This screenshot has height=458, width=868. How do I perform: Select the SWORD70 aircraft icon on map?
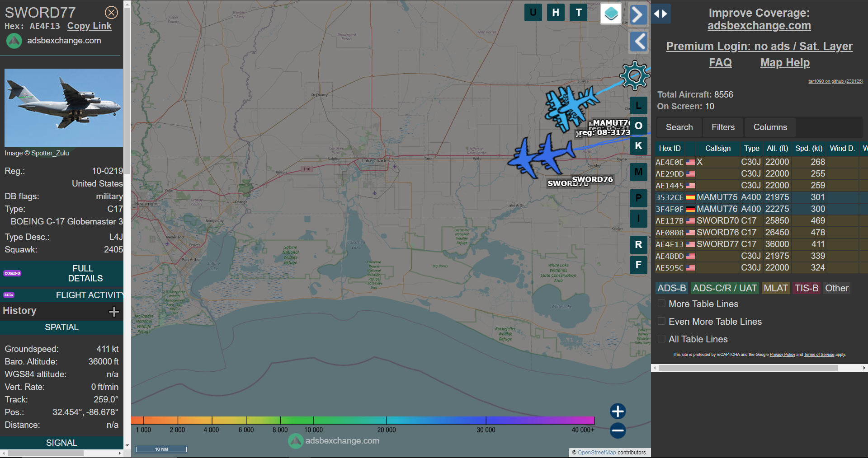(524, 158)
